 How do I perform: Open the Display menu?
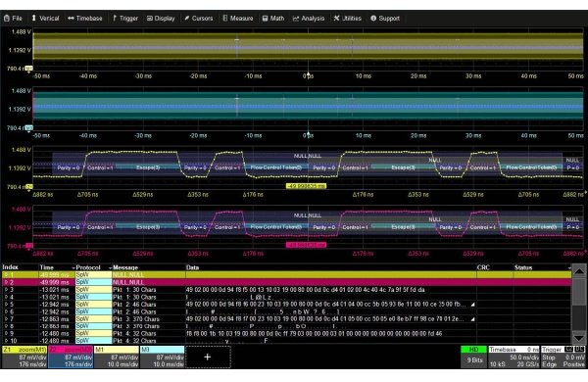[161, 18]
